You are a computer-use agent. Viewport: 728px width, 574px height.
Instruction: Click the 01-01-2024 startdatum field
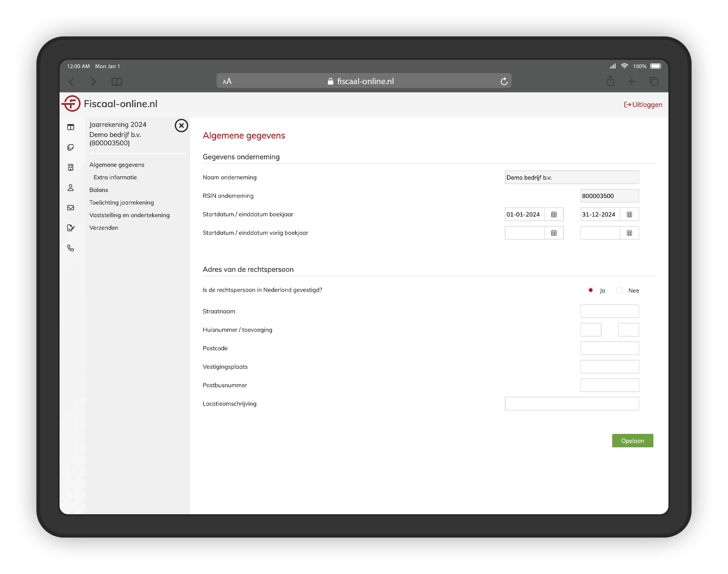[525, 215]
